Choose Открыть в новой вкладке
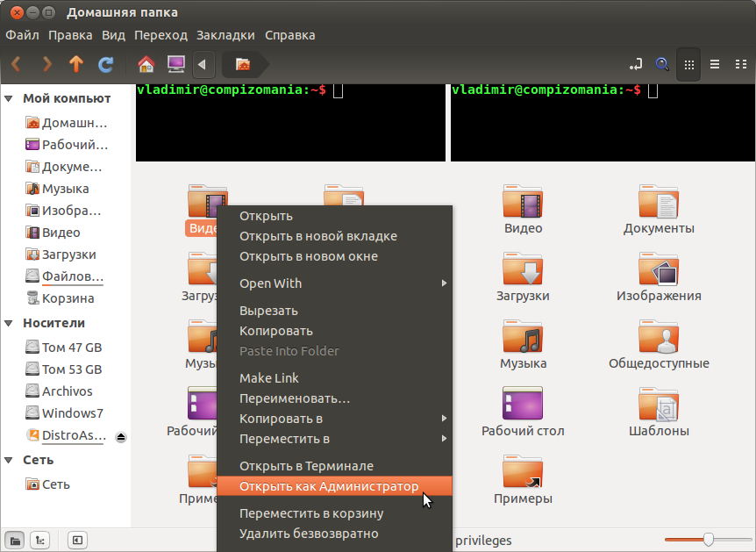Screen dimensions: 756x552 tap(335, 236)
